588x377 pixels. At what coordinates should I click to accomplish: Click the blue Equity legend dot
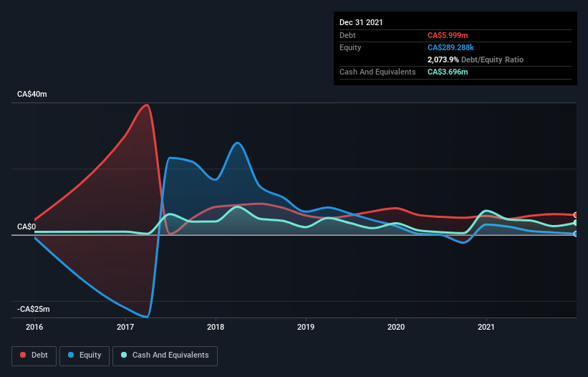pyautogui.click(x=71, y=355)
